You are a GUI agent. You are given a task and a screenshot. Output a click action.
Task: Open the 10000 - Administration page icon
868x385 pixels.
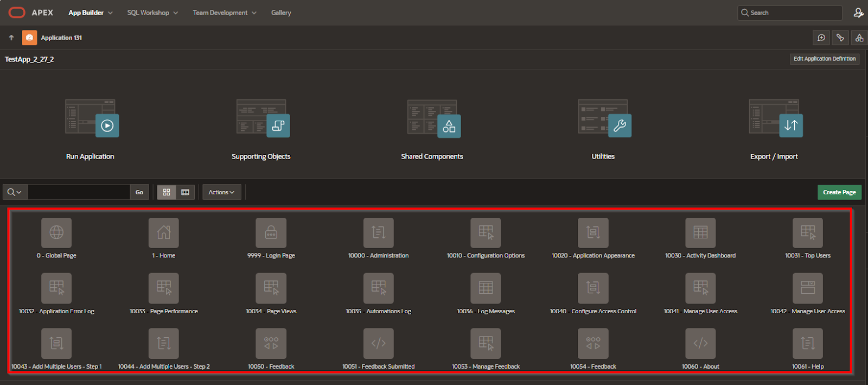[x=379, y=232]
